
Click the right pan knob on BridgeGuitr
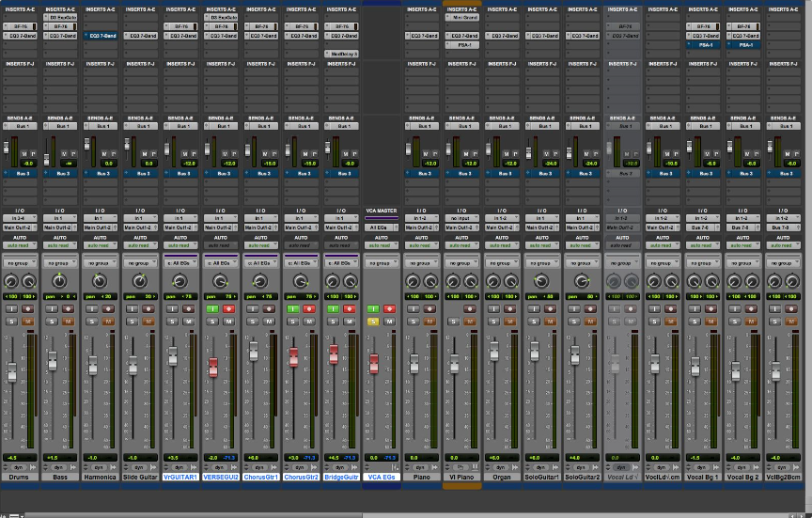[351, 281]
